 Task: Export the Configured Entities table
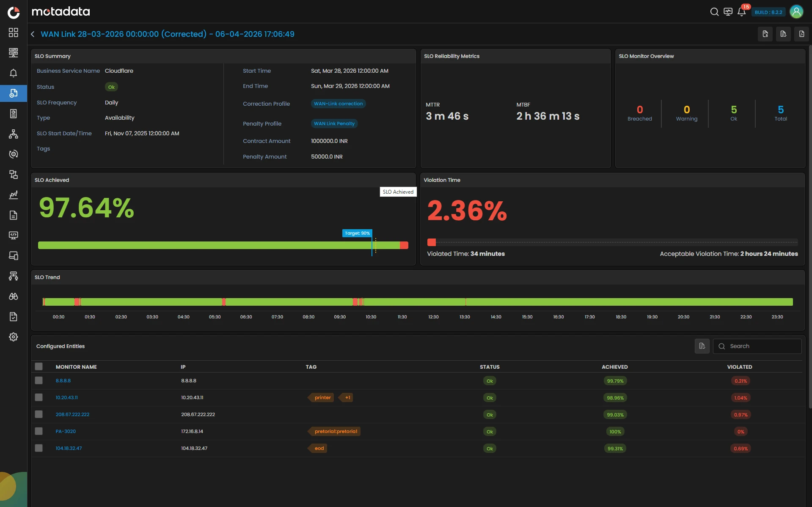(x=702, y=346)
